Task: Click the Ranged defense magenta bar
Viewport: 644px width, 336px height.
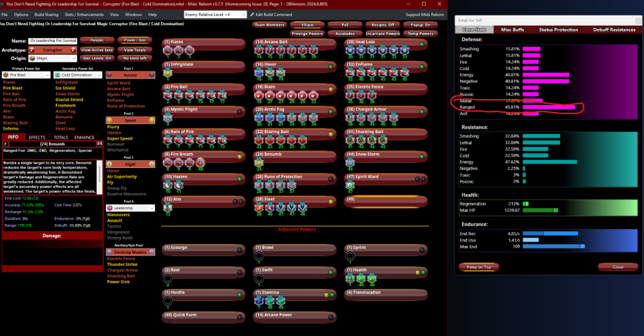Action: (549, 107)
